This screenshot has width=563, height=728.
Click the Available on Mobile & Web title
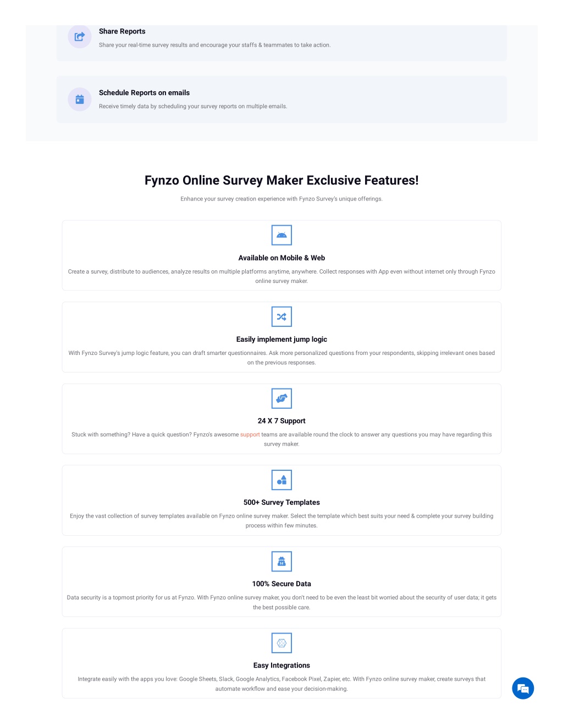pyautogui.click(x=281, y=258)
